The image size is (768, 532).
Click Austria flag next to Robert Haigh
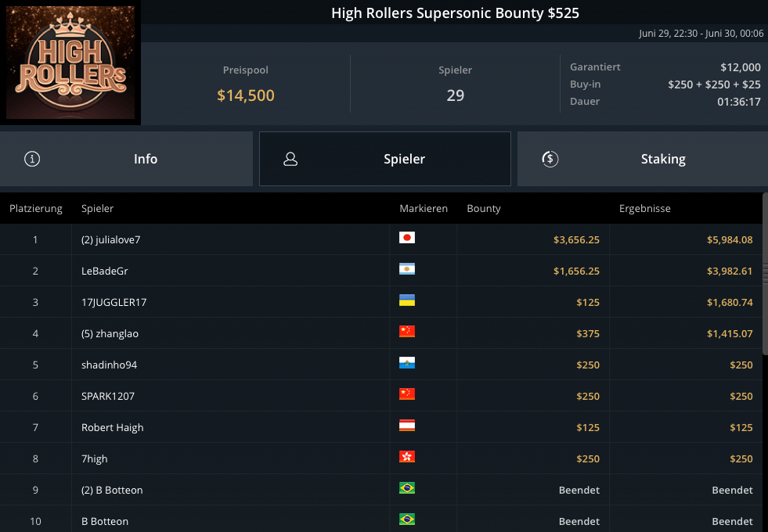[406, 426]
